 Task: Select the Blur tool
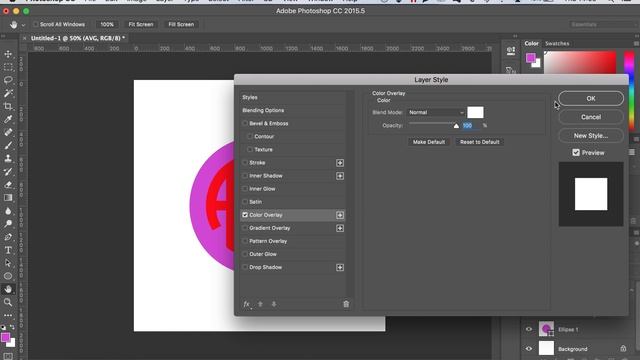click(x=8, y=211)
